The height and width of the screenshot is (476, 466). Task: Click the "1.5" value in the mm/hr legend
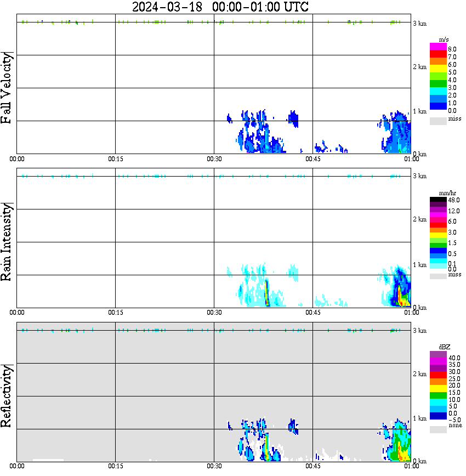pyautogui.click(x=452, y=243)
